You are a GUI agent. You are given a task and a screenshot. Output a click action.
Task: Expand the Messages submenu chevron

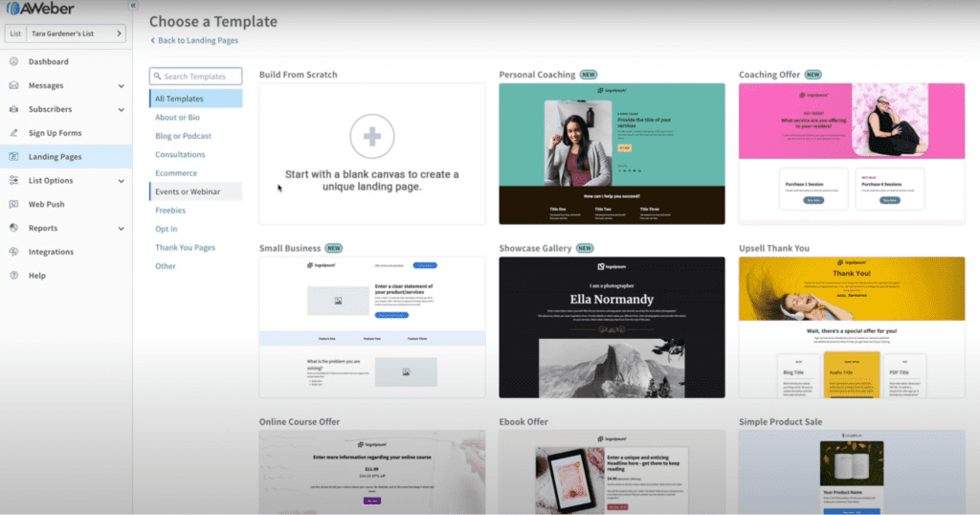click(122, 85)
